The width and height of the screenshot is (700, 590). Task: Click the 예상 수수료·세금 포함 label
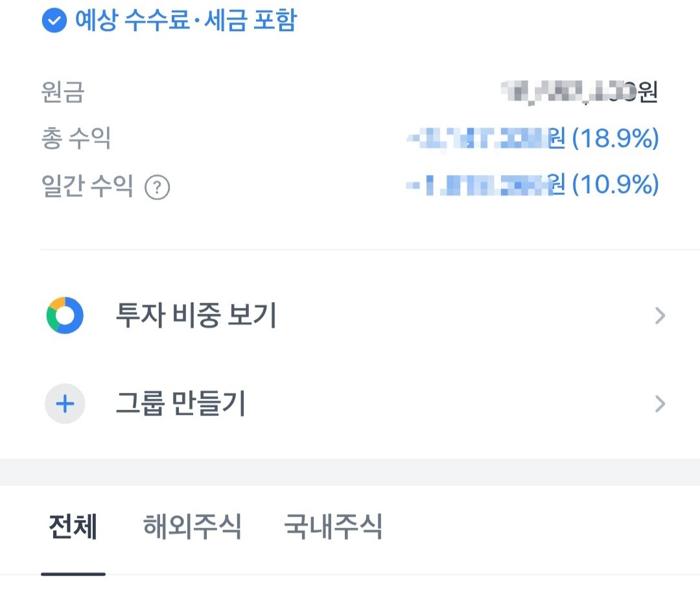(186, 20)
